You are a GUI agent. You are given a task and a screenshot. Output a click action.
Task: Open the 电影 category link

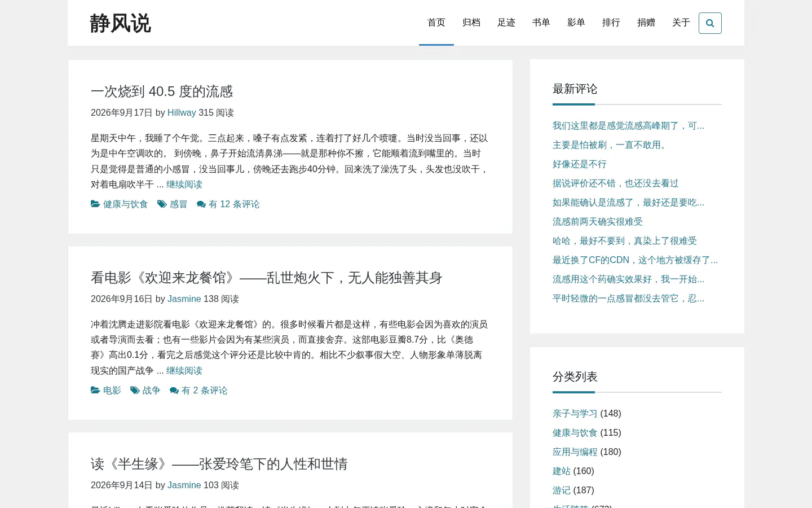[112, 391]
